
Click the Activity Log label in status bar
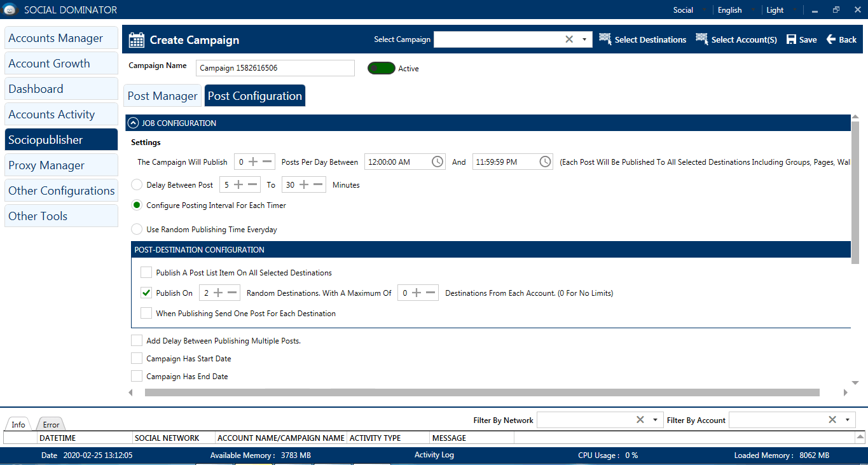tap(434, 455)
